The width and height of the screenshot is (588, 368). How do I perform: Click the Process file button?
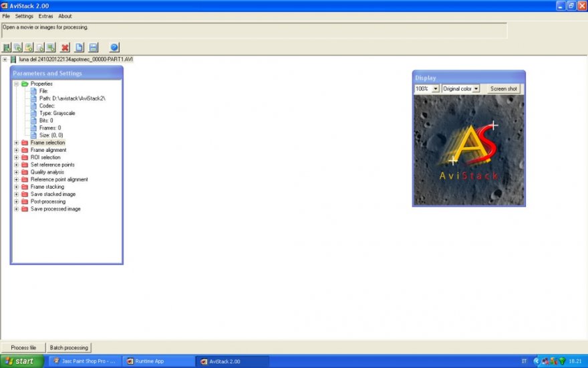coord(23,348)
